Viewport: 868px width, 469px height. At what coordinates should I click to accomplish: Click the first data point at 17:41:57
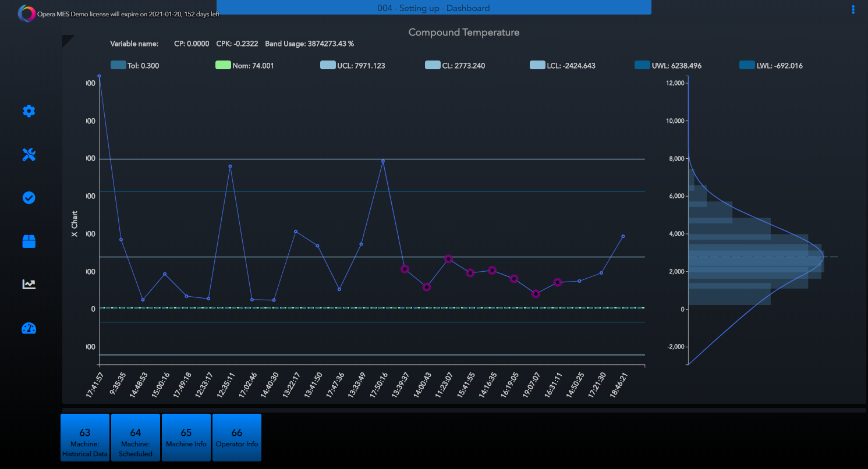pyautogui.click(x=99, y=76)
